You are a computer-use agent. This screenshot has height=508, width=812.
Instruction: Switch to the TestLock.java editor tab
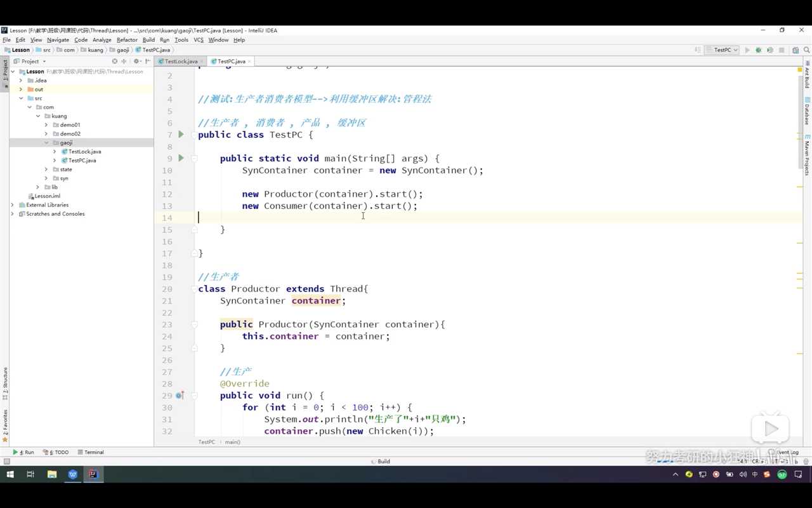pyautogui.click(x=181, y=62)
